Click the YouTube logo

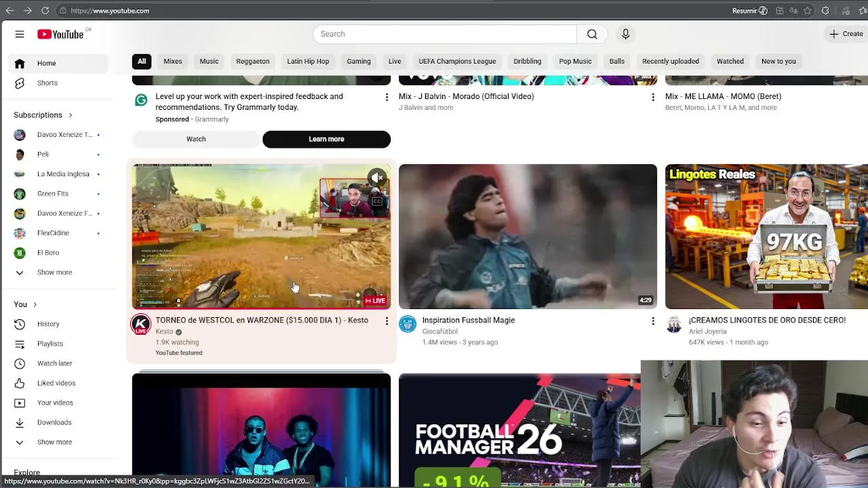60,34
